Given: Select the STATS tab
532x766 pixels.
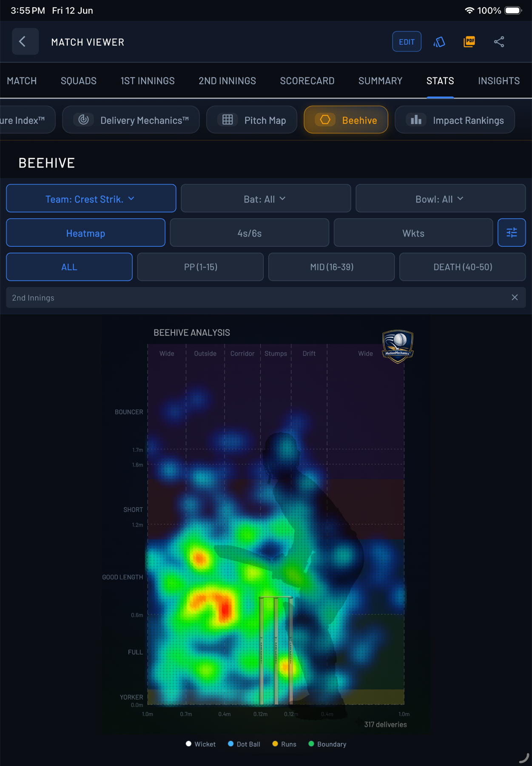Looking at the screenshot, I should coord(440,81).
